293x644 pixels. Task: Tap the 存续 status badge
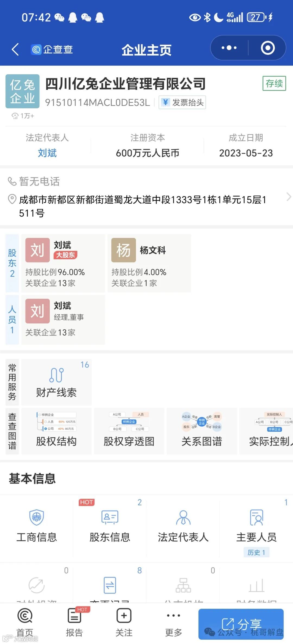click(x=274, y=83)
